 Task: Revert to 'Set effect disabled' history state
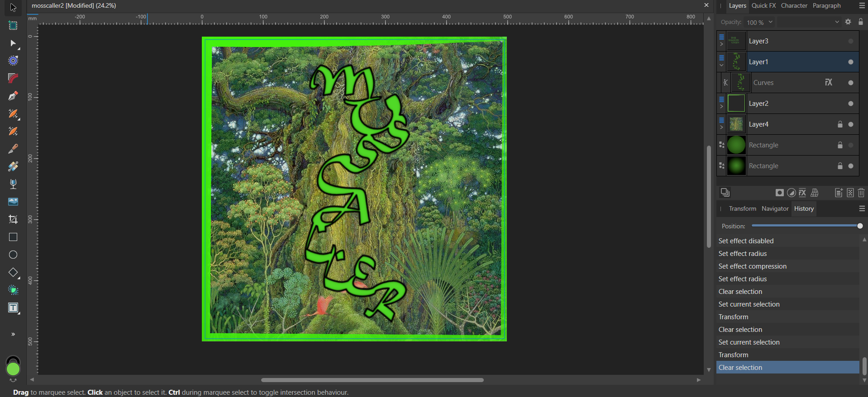[x=746, y=241]
